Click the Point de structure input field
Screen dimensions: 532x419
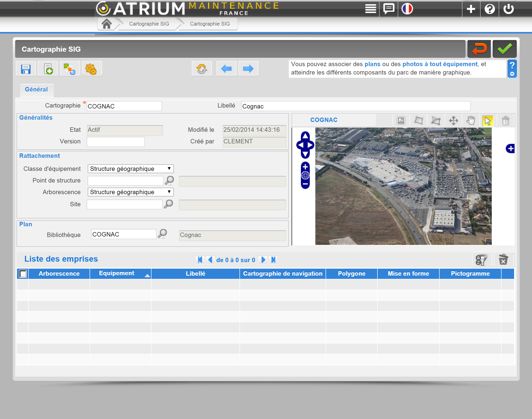[x=125, y=181]
